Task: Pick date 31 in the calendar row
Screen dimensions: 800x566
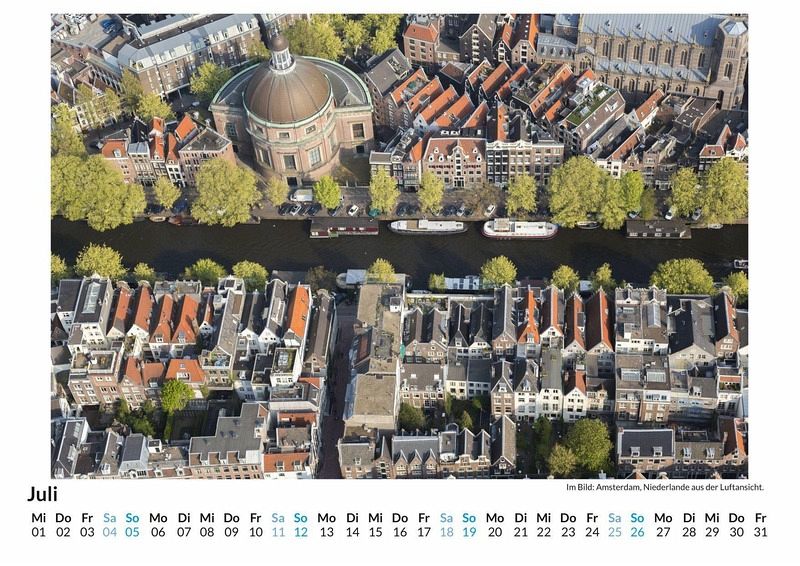Action: [x=760, y=532]
